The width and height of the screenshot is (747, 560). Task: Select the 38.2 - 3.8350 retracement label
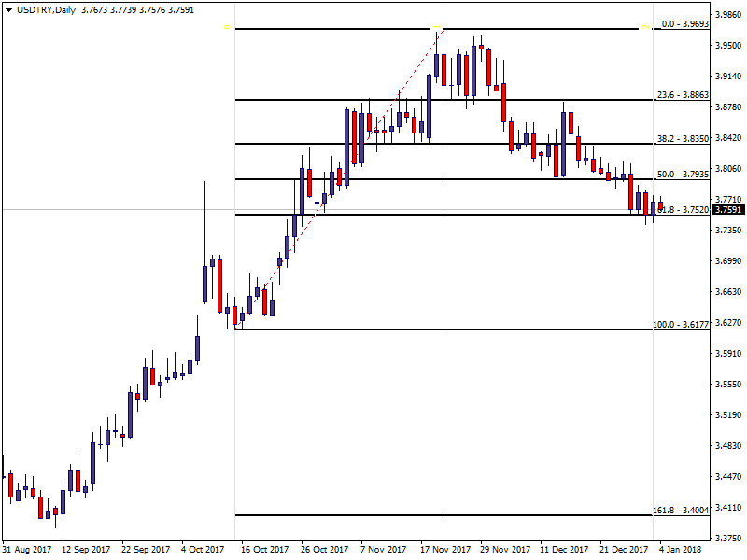[x=682, y=138]
